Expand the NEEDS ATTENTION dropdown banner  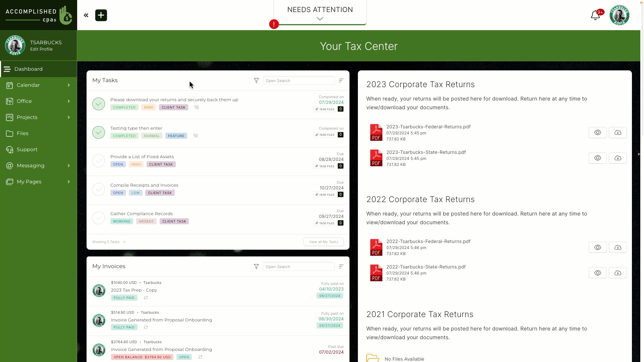320,18
